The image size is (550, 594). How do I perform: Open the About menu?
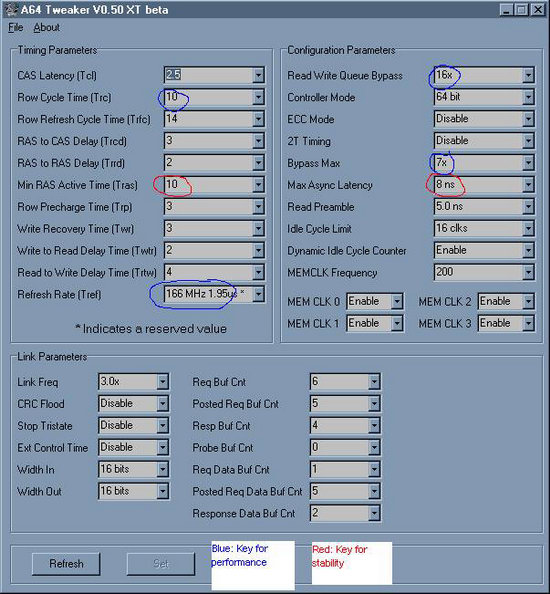click(x=46, y=28)
